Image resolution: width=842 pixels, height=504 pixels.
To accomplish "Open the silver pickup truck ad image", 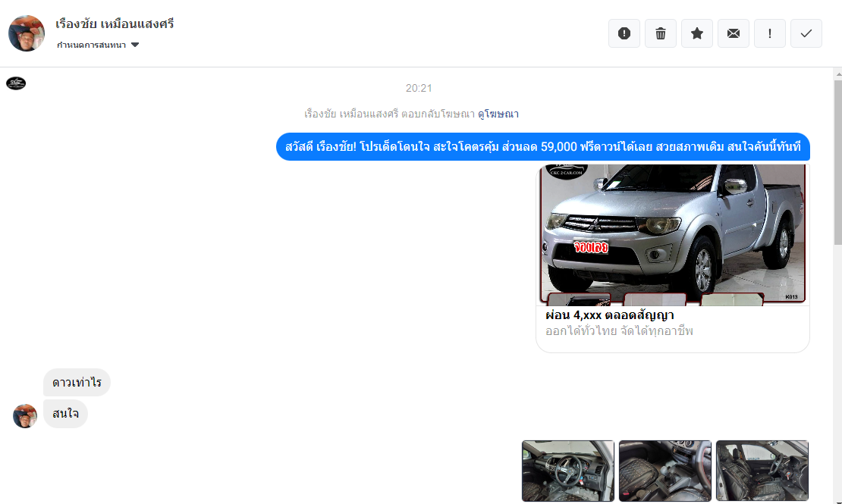I will click(672, 234).
